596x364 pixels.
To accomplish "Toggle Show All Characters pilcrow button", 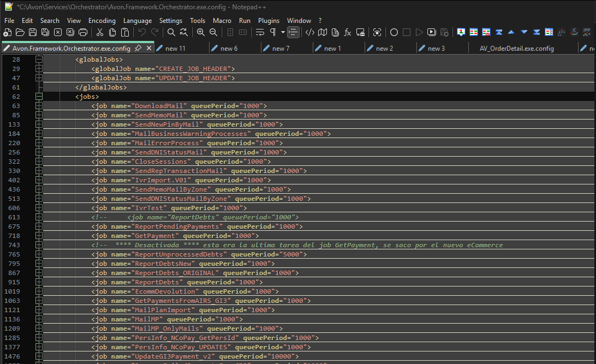I will point(272,32).
